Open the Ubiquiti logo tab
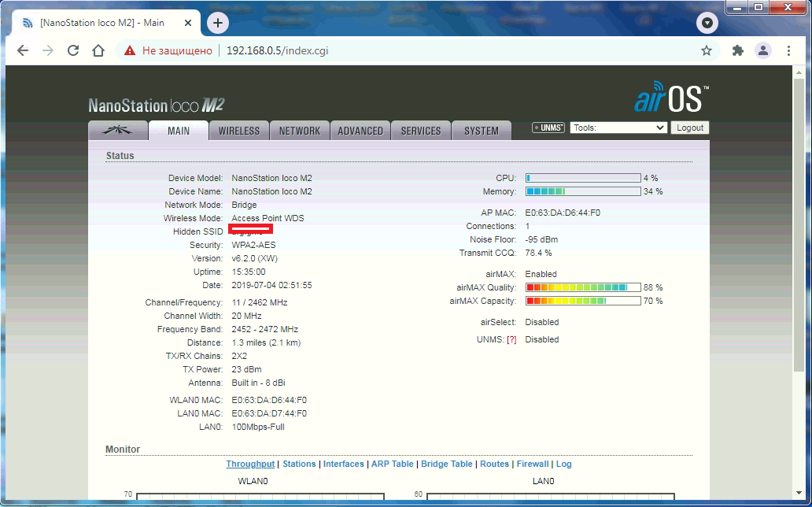 pyautogui.click(x=117, y=131)
